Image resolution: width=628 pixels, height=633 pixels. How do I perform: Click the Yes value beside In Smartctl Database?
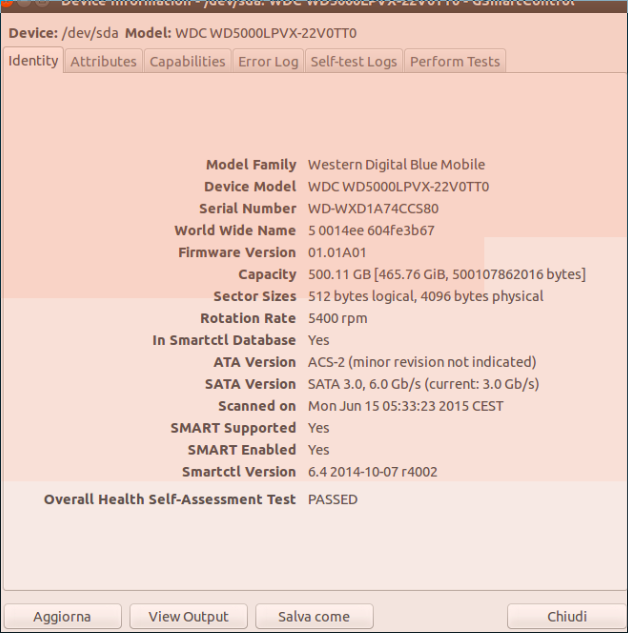click(x=318, y=340)
